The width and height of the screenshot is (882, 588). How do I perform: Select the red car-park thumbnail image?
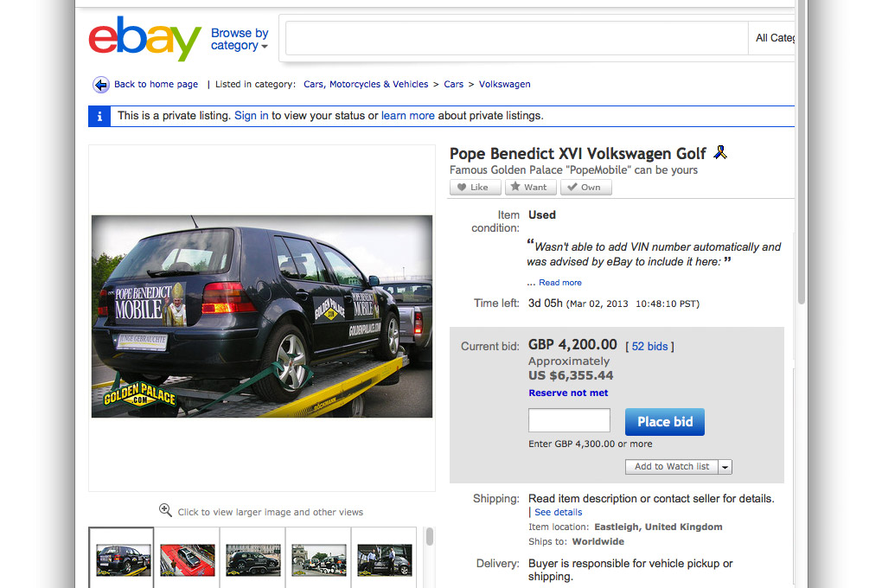point(188,559)
